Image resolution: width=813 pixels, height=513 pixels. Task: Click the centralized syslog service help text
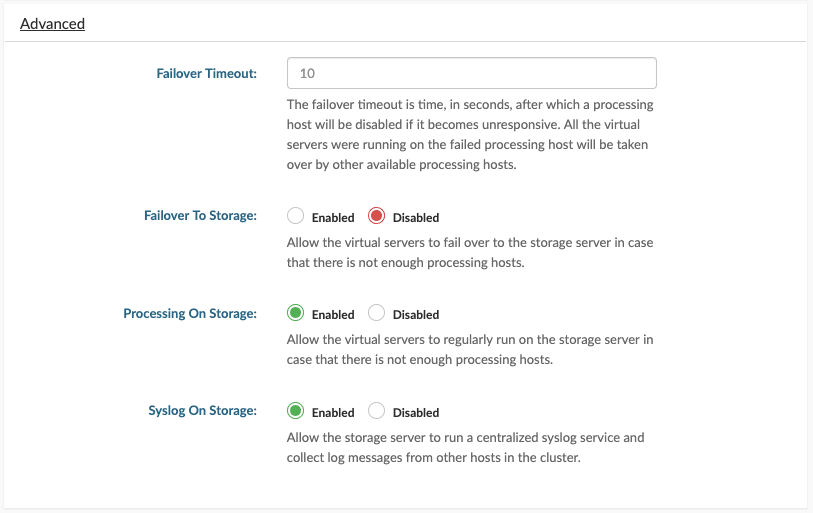coord(466,447)
